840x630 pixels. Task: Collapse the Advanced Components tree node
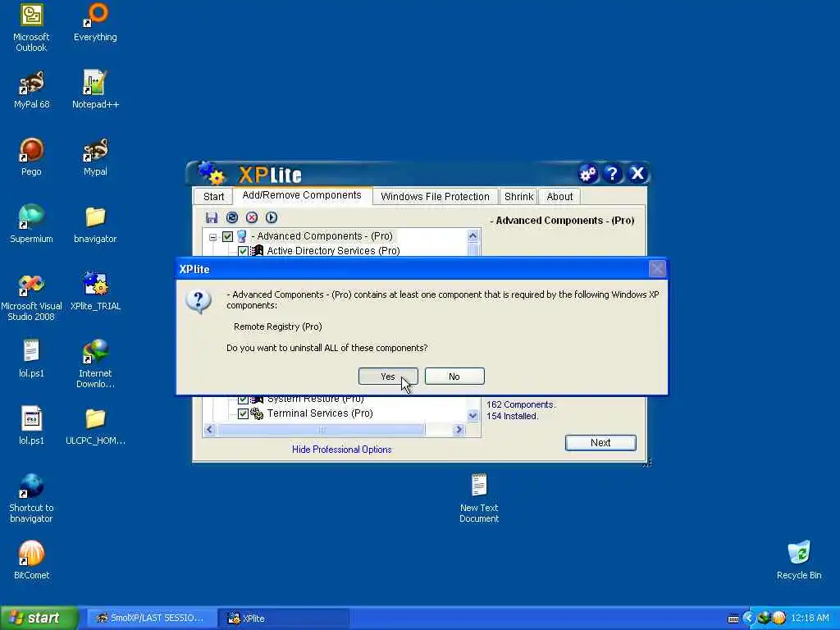(x=212, y=236)
